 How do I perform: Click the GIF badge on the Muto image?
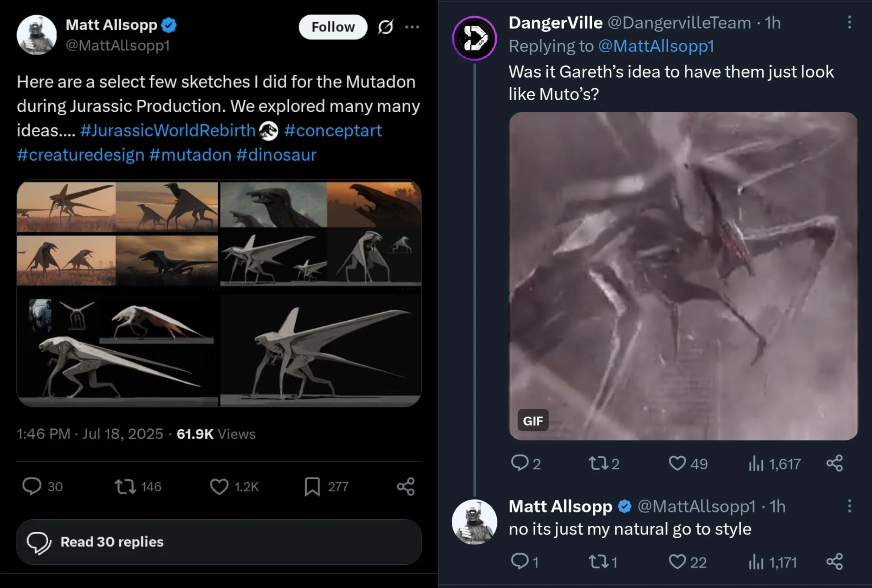click(x=533, y=420)
